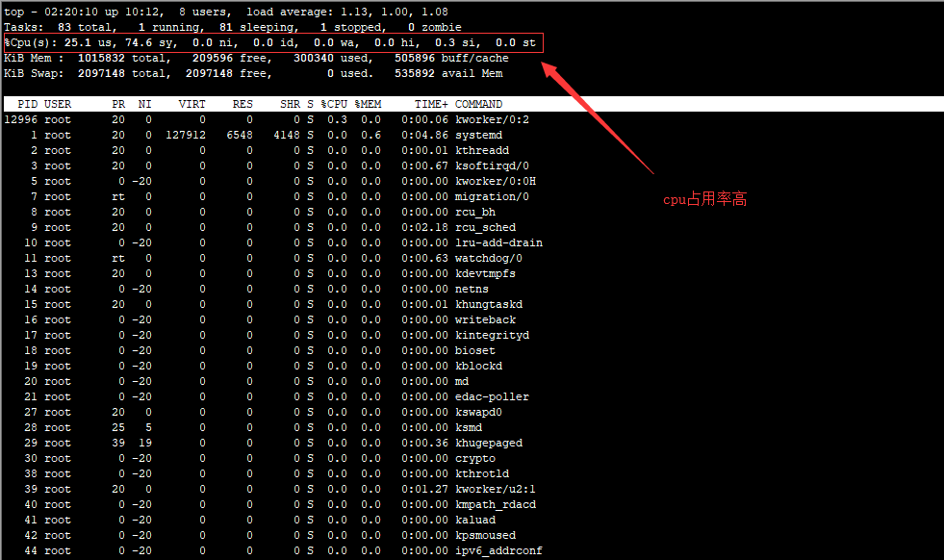Click the red 'cpu占用率高' annotation text

[x=705, y=200]
